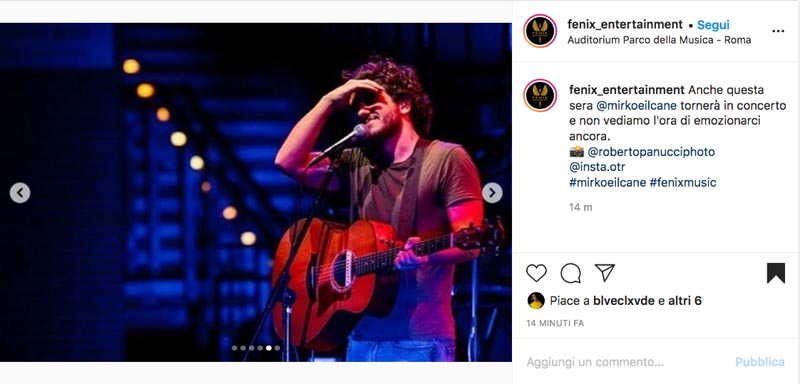Go to the next photo arrow
800x384 pixels.
pyautogui.click(x=492, y=193)
